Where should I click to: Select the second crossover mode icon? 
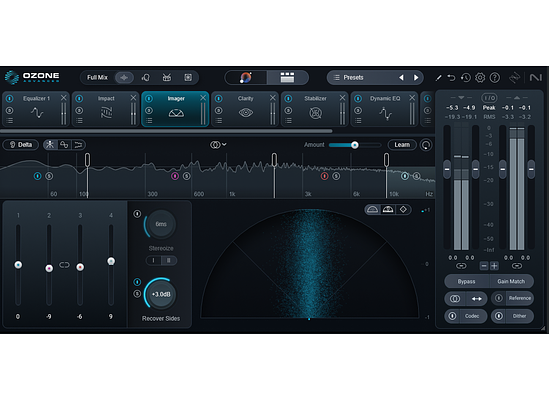pyautogui.click(x=64, y=145)
